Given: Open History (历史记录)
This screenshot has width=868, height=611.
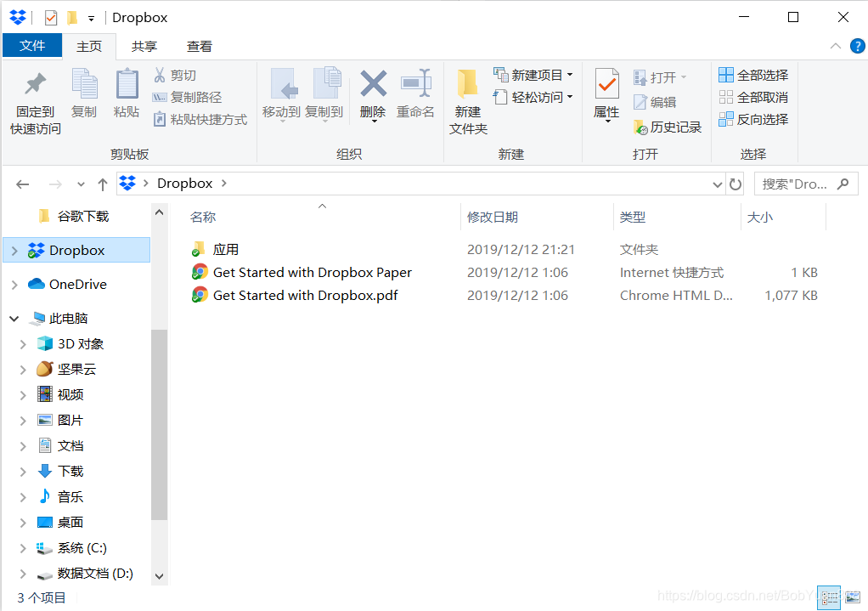Looking at the screenshot, I should [x=667, y=127].
